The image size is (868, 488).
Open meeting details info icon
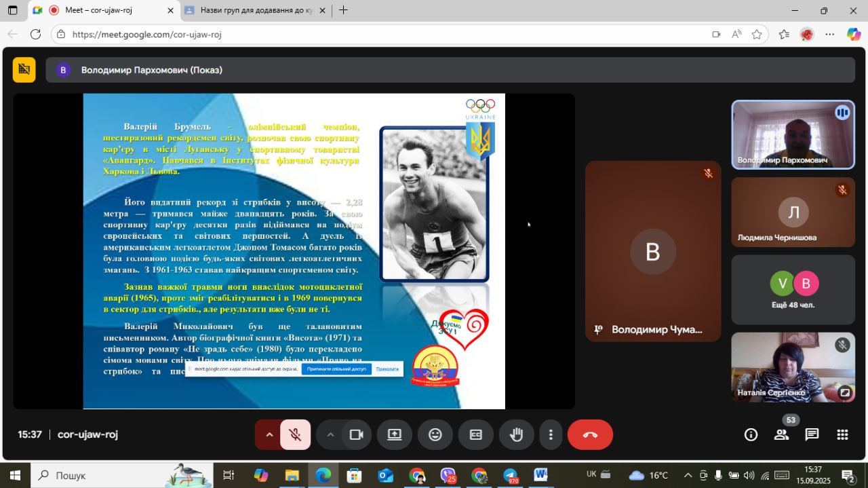tap(751, 435)
